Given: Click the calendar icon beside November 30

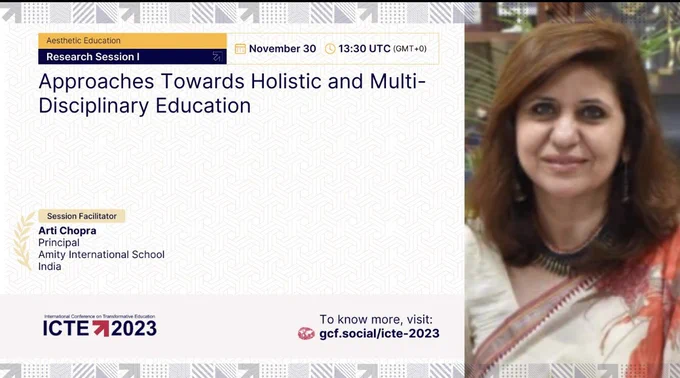Looking at the screenshot, I should 240,49.
